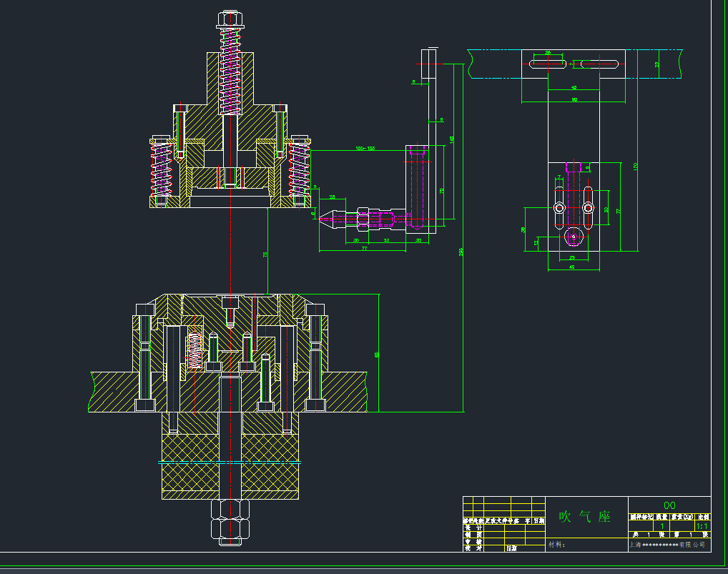
Task: Click the left side spring of upper assembly
Action: click(x=162, y=170)
